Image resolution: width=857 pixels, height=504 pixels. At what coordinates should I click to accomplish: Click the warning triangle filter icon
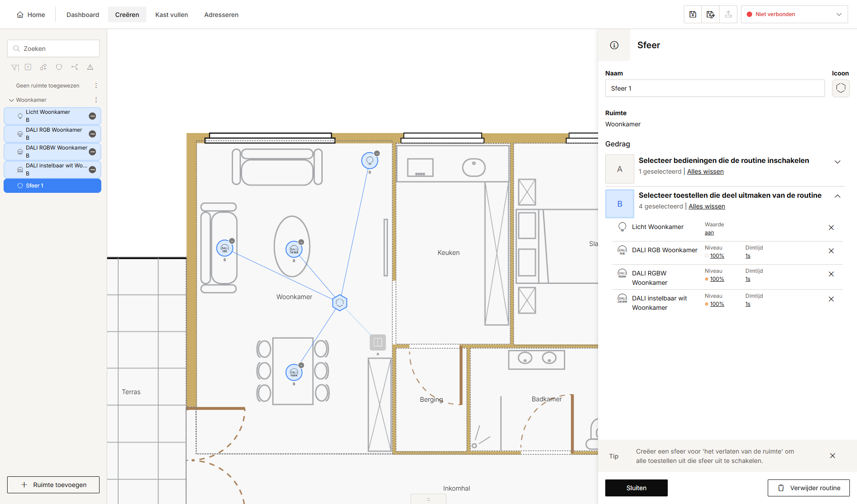coord(90,67)
